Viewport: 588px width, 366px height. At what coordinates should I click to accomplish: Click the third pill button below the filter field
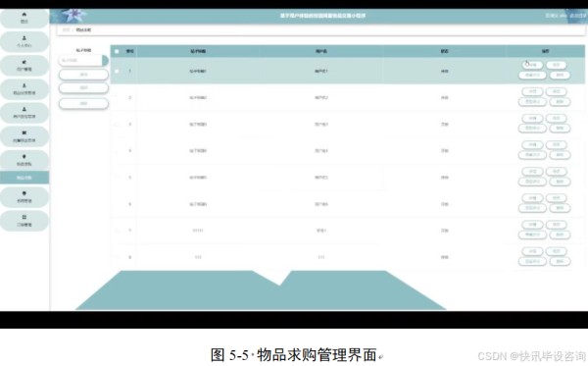83,104
